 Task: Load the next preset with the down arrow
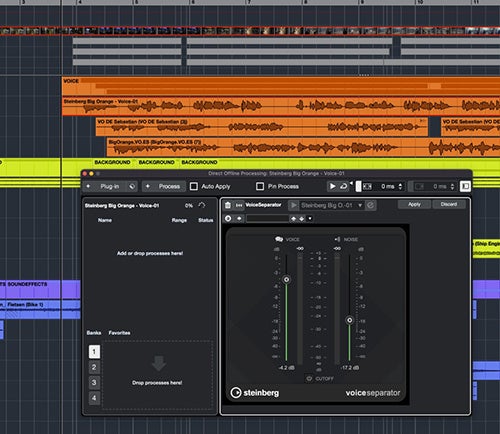tap(301, 219)
